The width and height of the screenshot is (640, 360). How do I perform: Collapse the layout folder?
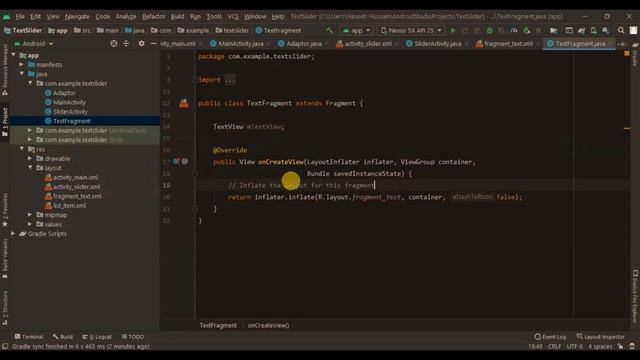[x=30, y=168]
